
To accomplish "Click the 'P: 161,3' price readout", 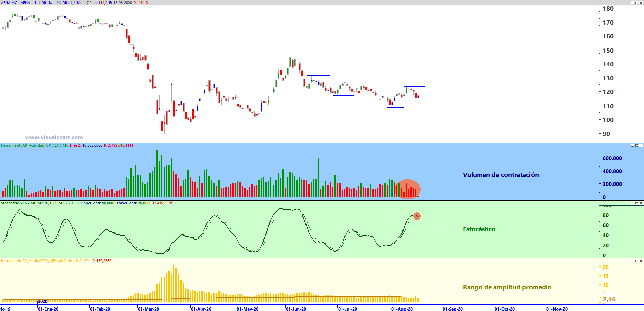I will (141, 3).
